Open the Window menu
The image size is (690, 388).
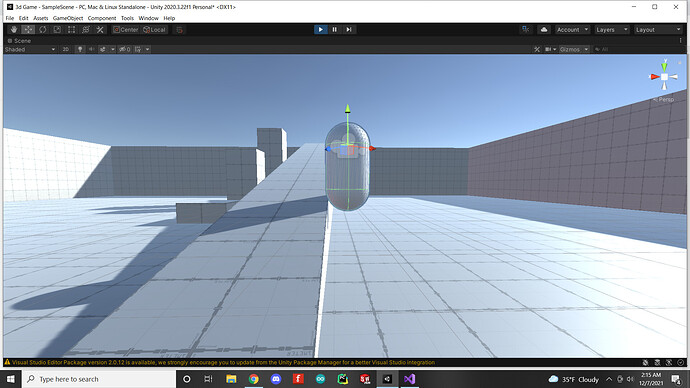click(x=148, y=18)
